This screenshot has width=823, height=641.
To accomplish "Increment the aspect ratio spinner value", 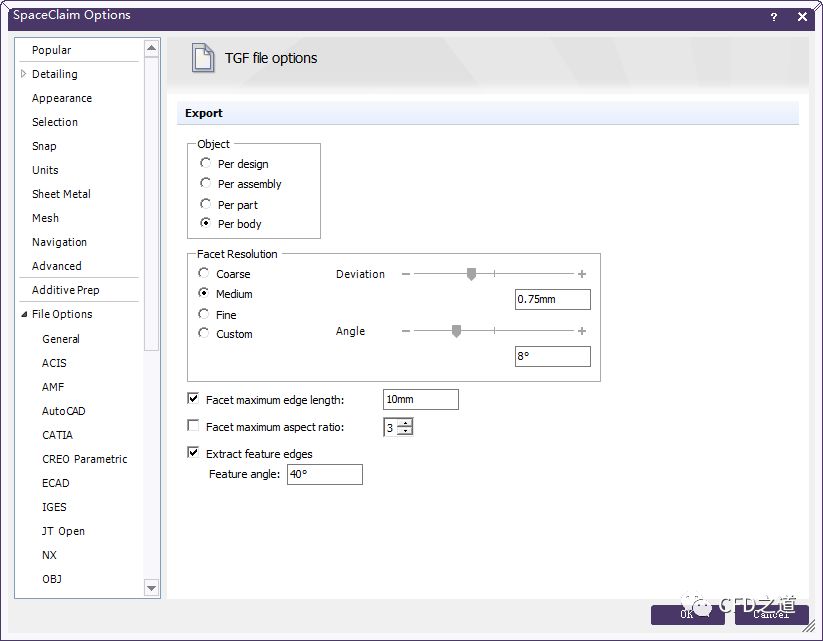I will [404, 423].
